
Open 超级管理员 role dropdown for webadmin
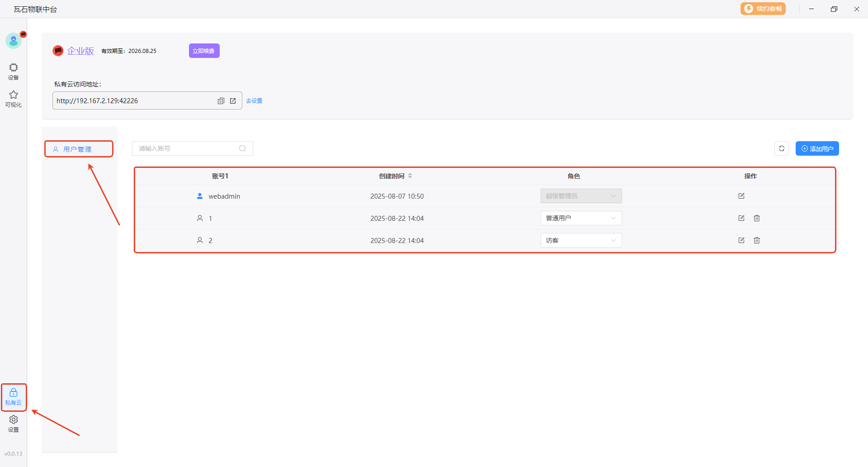pyautogui.click(x=581, y=196)
